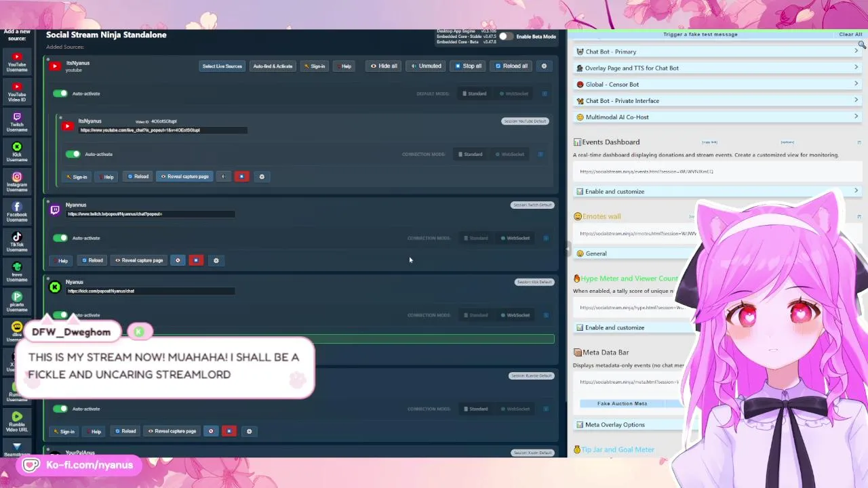Click the Stop all button

468,66
